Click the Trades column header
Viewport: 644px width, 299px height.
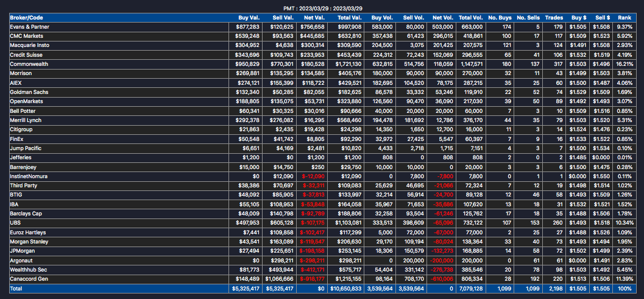(554, 18)
